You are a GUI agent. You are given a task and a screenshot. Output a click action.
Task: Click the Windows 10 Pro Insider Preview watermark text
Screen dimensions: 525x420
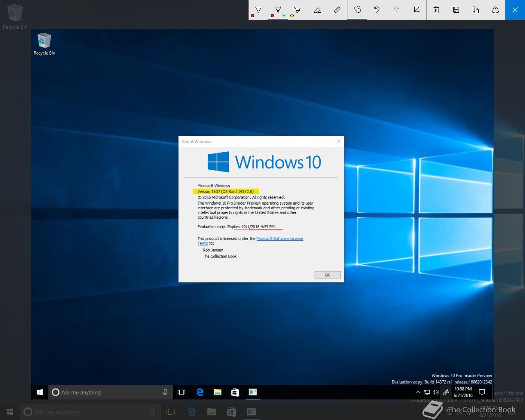pyautogui.click(x=462, y=375)
